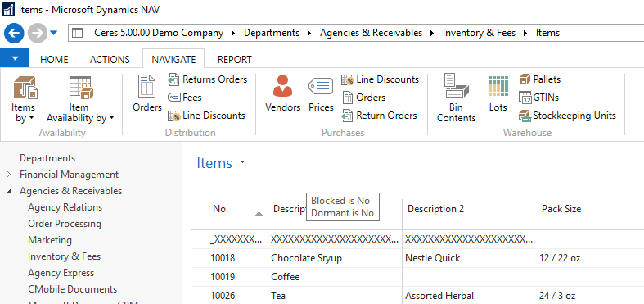The width and height of the screenshot is (644, 304).
Task: Open Line Discounts in Distribution group
Action: [x=206, y=116]
